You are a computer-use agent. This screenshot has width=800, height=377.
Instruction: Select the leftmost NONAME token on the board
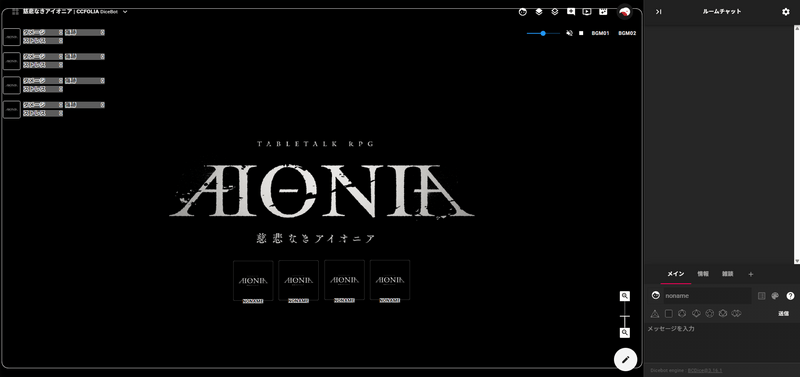coord(253,281)
